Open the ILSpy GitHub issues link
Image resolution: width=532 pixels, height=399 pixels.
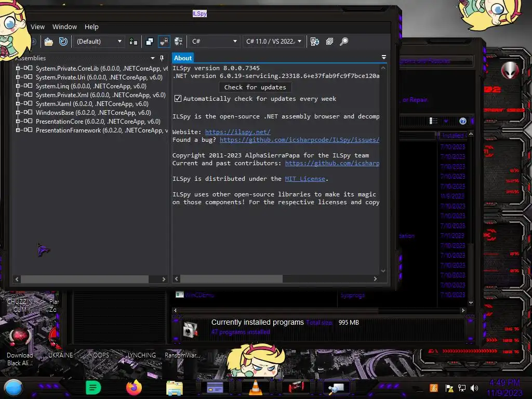click(299, 140)
